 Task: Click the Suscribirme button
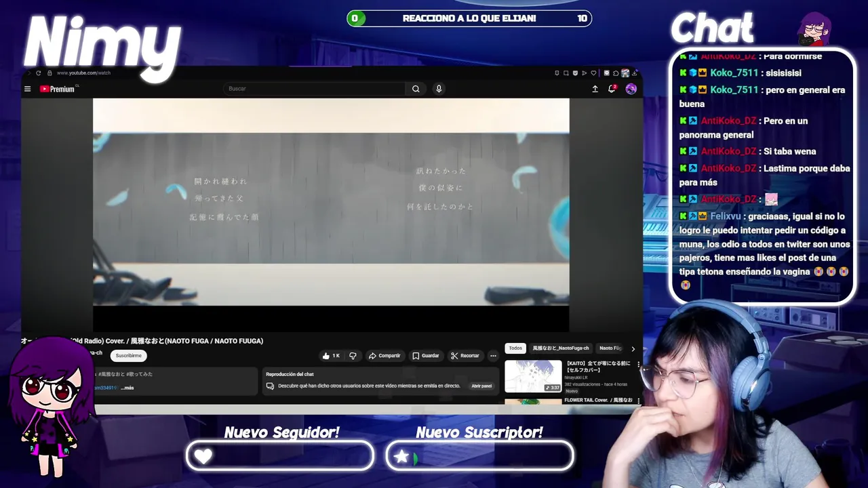[129, 356]
